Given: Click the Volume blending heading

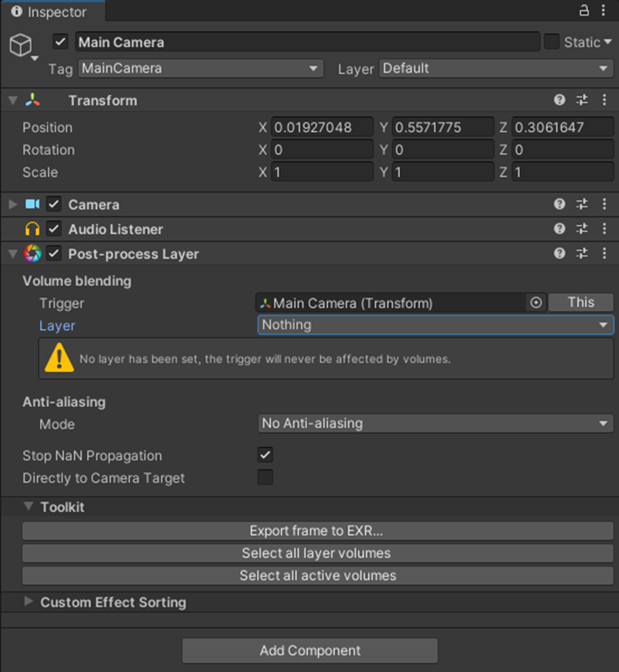Looking at the screenshot, I should (x=77, y=281).
